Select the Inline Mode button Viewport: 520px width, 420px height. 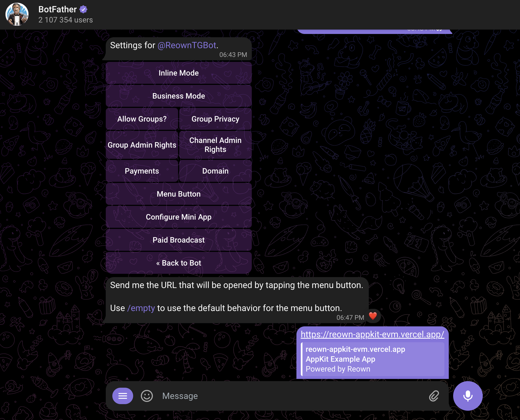pos(179,73)
